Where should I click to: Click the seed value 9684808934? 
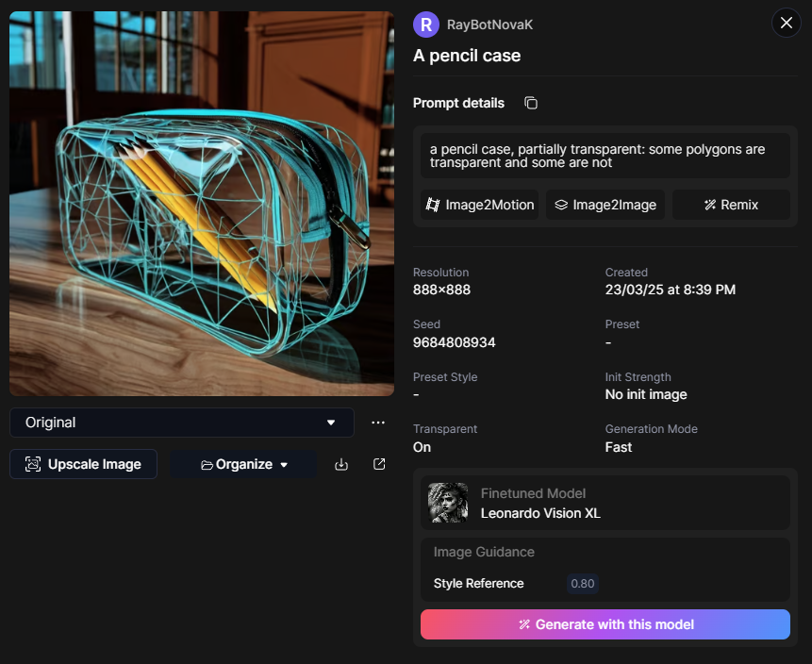point(455,342)
